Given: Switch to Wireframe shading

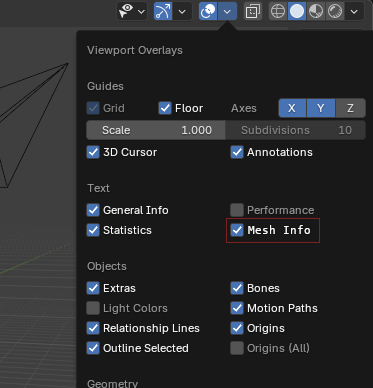Looking at the screenshot, I should [x=278, y=12].
